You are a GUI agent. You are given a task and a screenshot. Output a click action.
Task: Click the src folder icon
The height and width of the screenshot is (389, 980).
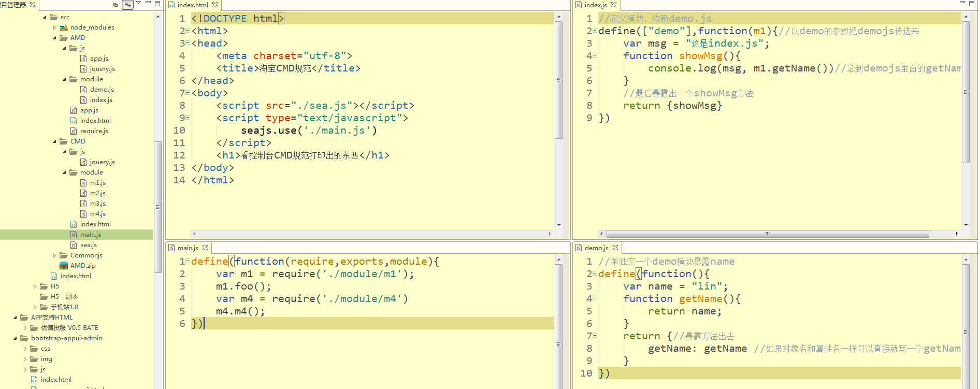click(x=54, y=17)
